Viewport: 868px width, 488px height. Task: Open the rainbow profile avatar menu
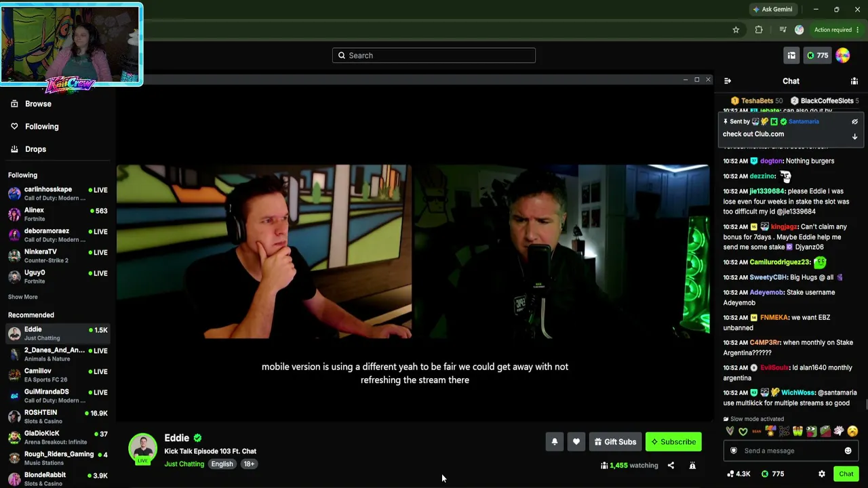(x=843, y=56)
